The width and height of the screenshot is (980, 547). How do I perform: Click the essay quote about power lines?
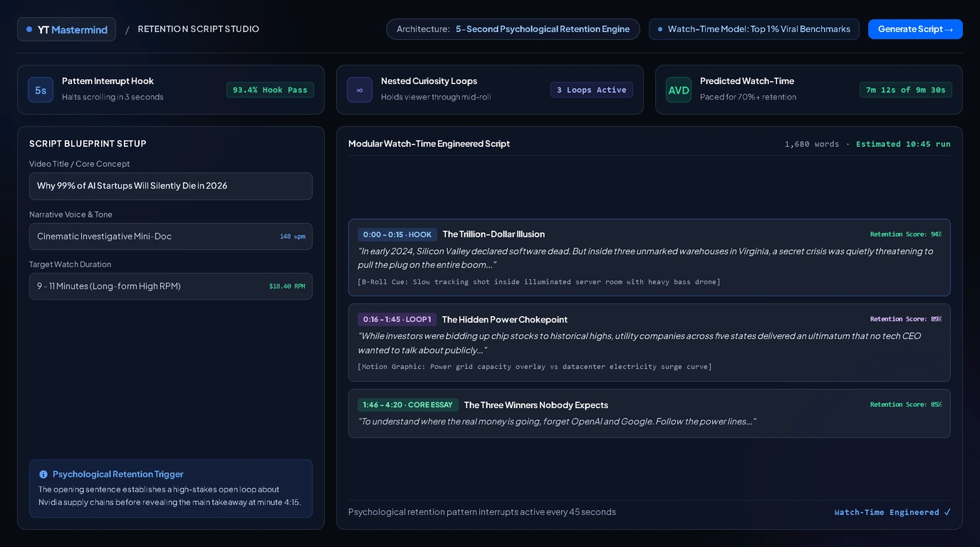tap(557, 422)
